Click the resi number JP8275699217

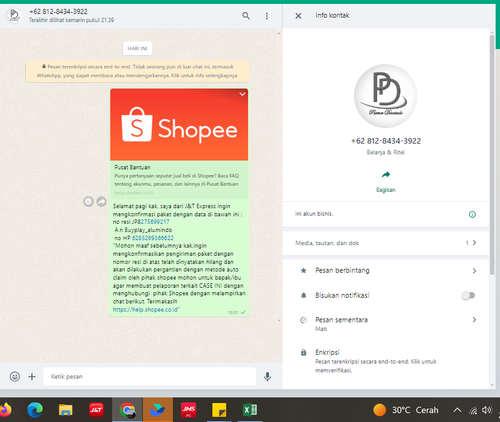(x=151, y=222)
